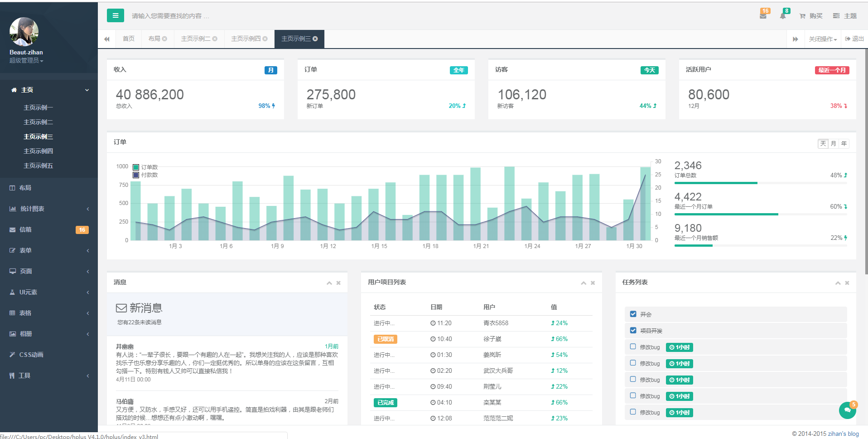Expand the 表单 sidebar menu
This screenshot has height=439, width=868.
pos(49,250)
